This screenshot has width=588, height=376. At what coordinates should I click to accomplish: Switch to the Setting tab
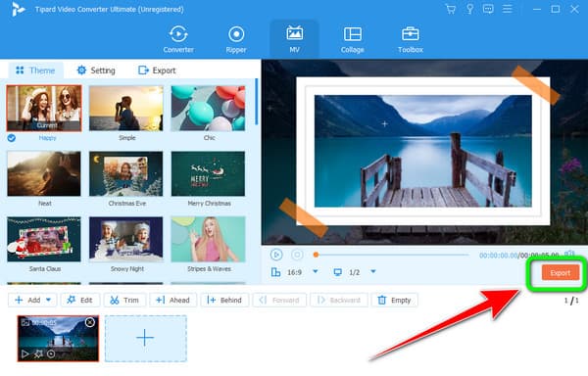point(96,70)
